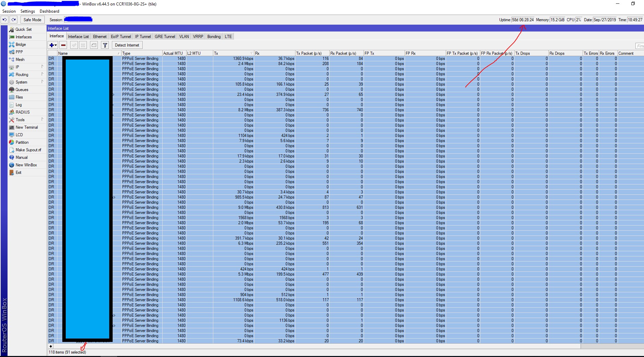This screenshot has height=357, width=644.
Task: Expand the Routing submenu
Action: [x=22, y=75]
